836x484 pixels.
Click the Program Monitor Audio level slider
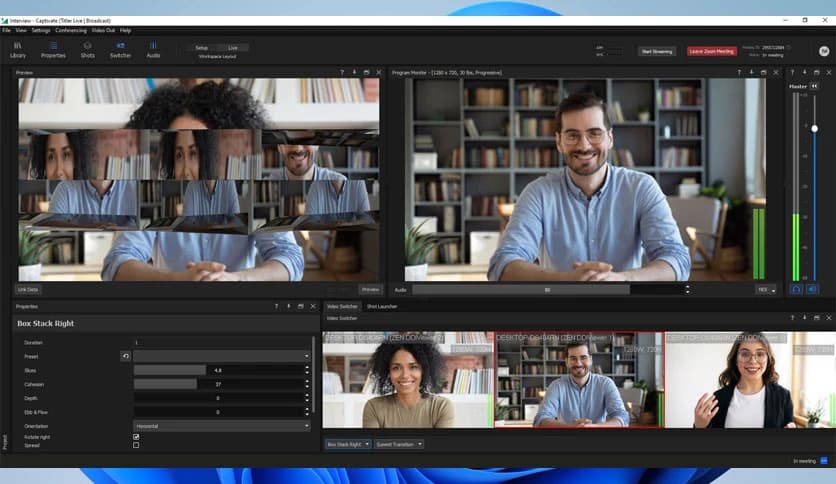click(548, 289)
